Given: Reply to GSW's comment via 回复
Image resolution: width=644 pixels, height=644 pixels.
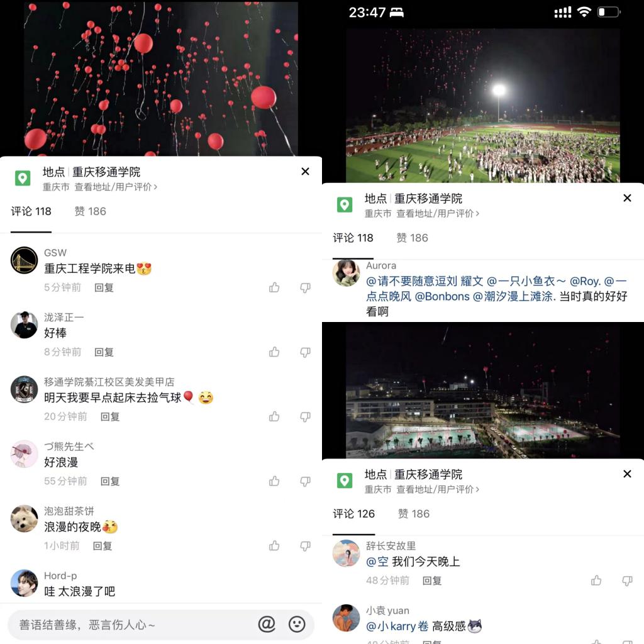Looking at the screenshot, I should tap(104, 287).
